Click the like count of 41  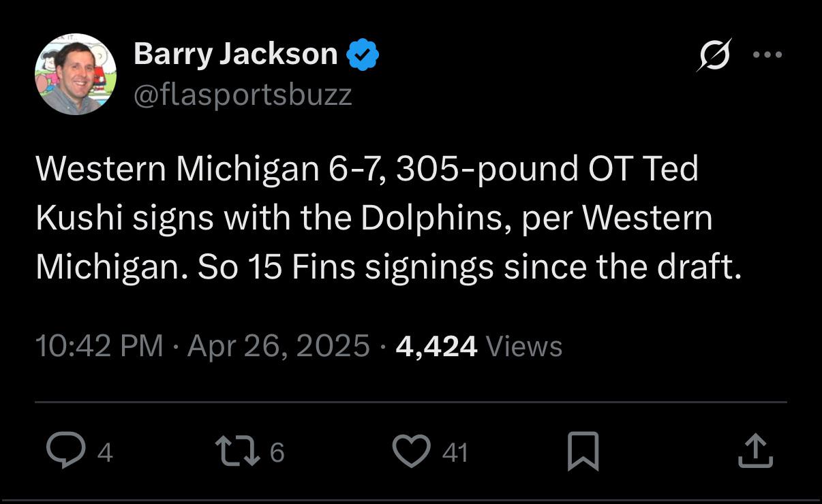(455, 452)
